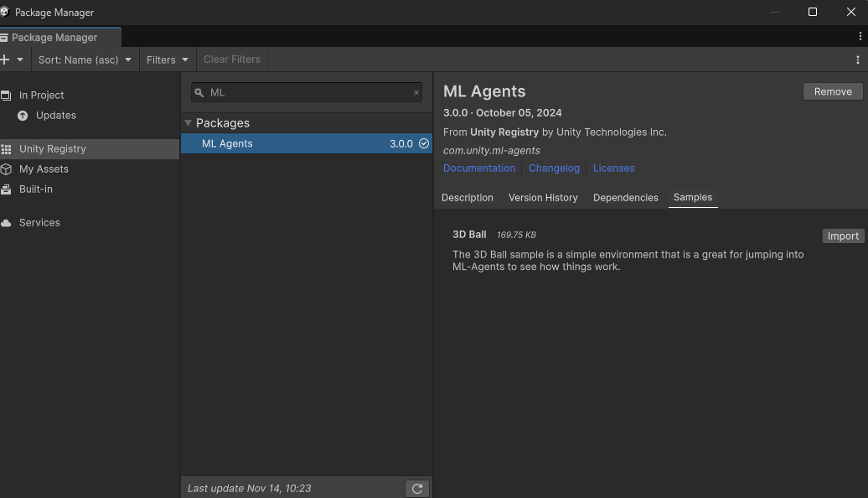Click the 3.0.0 version label in list
This screenshot has height=498, width=868.
pos(401,143)
